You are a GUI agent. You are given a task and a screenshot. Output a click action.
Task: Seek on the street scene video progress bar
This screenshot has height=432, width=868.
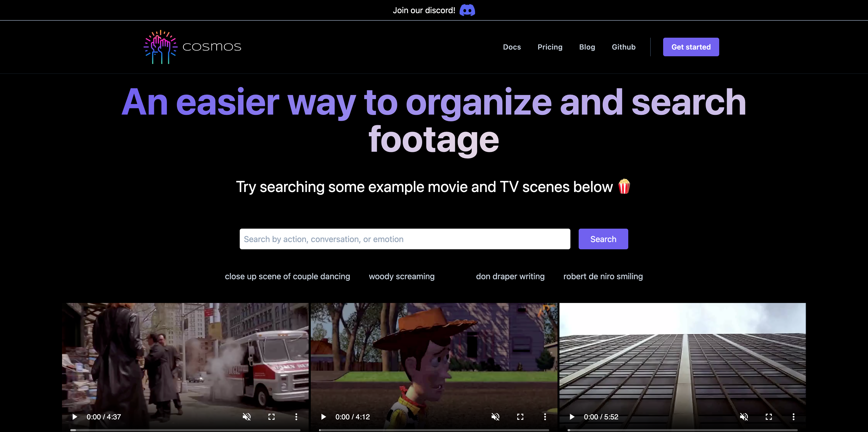(x=185, y=430)
